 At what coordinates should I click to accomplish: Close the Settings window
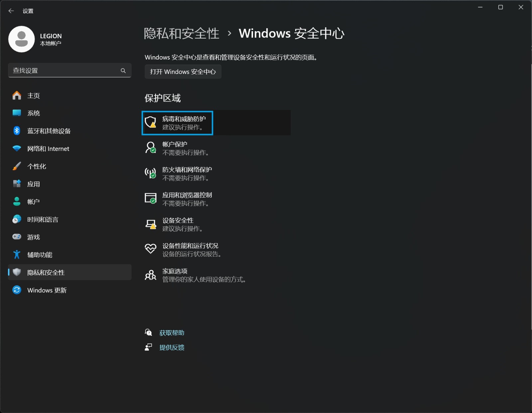pyautogui.click(x=521, y=7)
